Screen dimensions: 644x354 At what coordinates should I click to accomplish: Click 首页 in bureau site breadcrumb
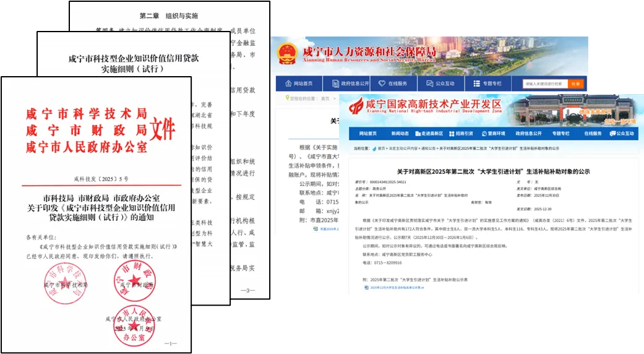pyautogui.click(x=325, y=98)
